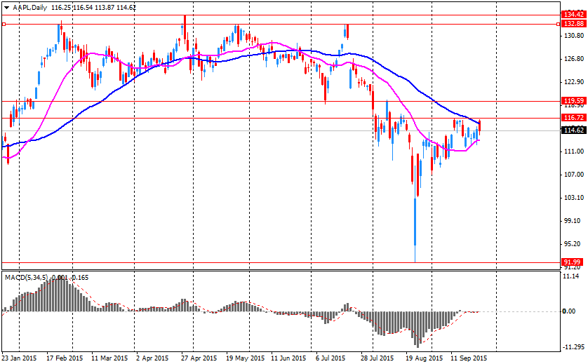
Task: Click the 11 Jun 2015 date label
Action: click(289, 358)
